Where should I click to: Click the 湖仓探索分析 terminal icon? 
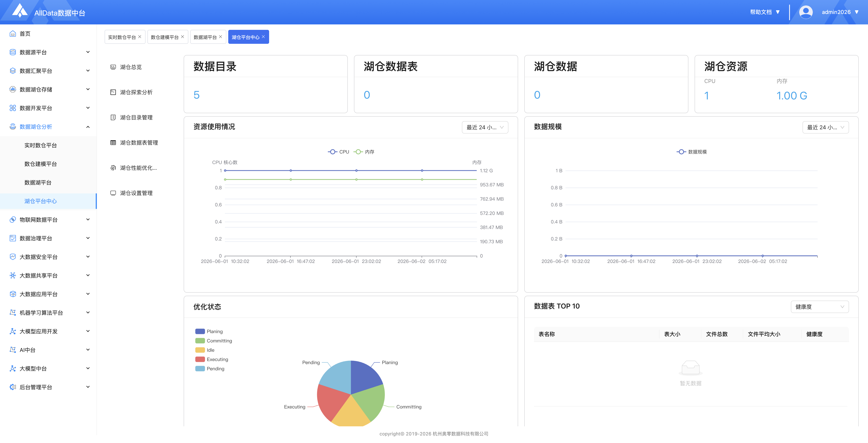(113, 92)
